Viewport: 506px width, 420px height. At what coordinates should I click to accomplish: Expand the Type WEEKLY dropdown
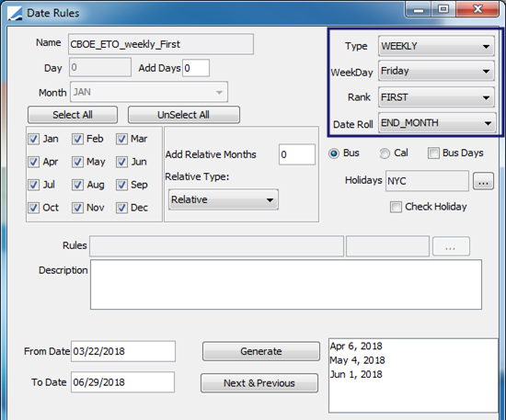pos(436,47)
